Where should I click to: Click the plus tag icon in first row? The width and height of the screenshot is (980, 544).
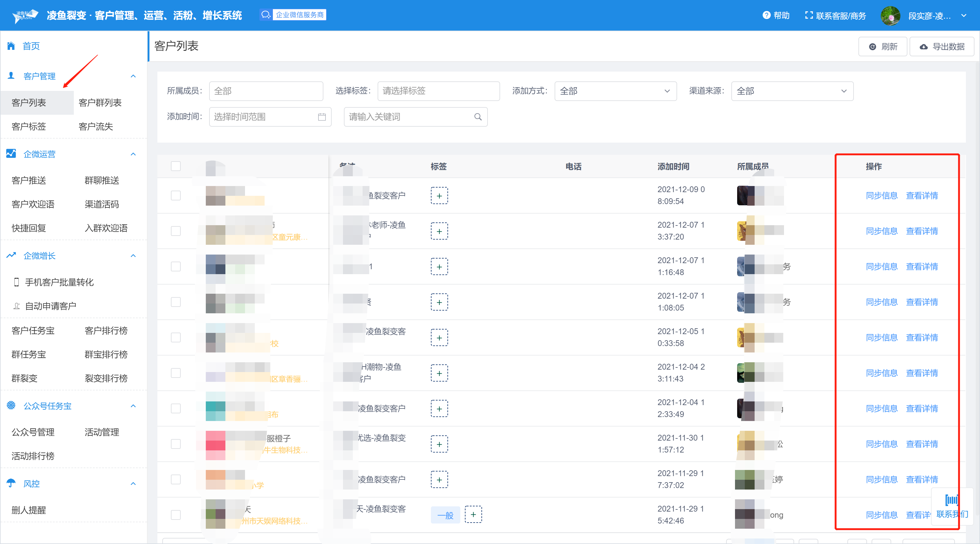click(x=439, y=196)
